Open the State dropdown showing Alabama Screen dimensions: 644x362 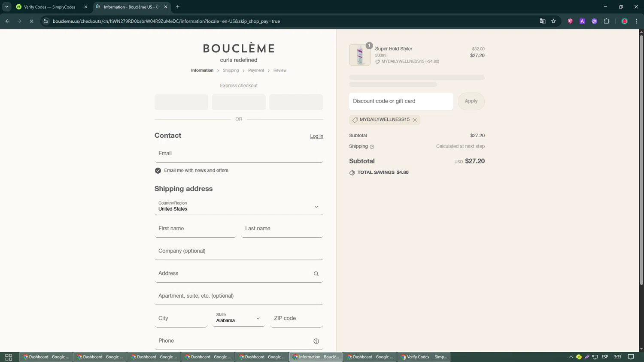[238, 318]
